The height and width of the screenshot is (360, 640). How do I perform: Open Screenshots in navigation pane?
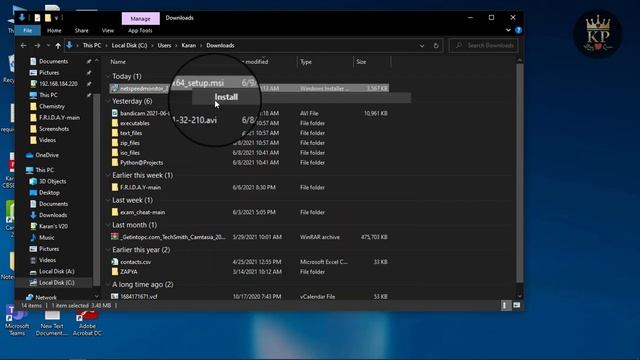coord(53,129)
